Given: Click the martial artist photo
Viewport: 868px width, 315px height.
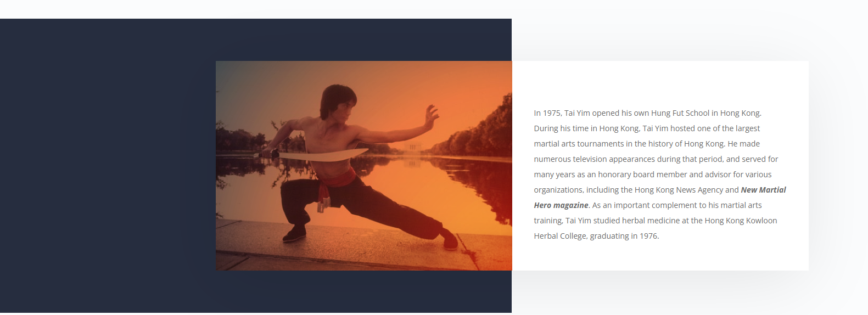Looking at the screenshot, I should 363,165.
